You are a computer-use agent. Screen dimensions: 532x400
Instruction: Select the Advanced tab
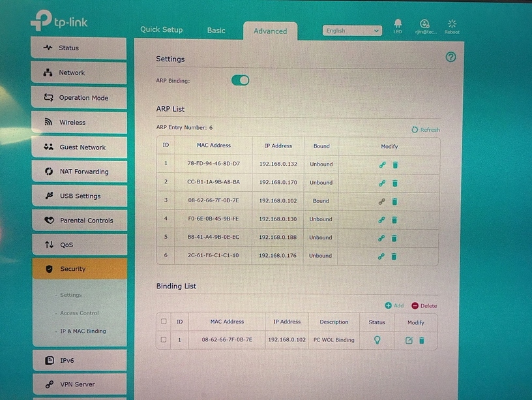[271, 31]
